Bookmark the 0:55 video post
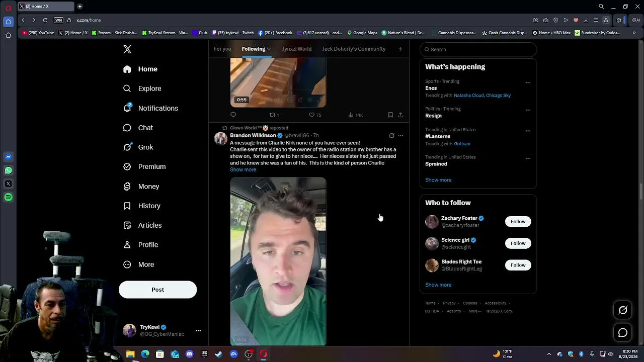Screen dimensions: 644x362 pyautogui.click(x=390, y=115)
